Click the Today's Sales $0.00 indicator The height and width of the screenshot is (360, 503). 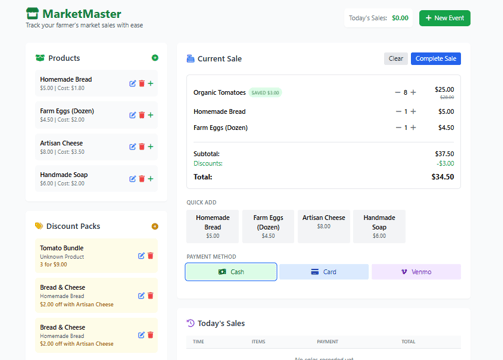pos(378,18)
